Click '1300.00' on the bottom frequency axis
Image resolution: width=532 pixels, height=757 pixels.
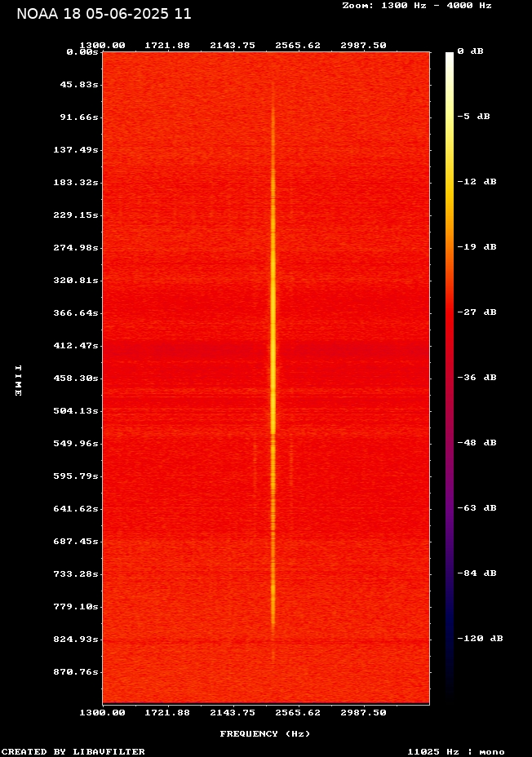pyautogui.click(x=102, y=713)
